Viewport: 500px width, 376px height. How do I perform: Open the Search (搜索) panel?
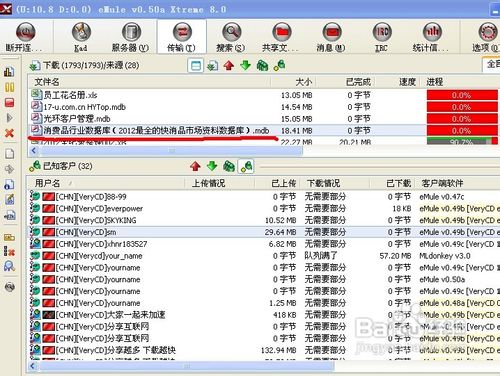pyautogui.click(x=231, y=37)
